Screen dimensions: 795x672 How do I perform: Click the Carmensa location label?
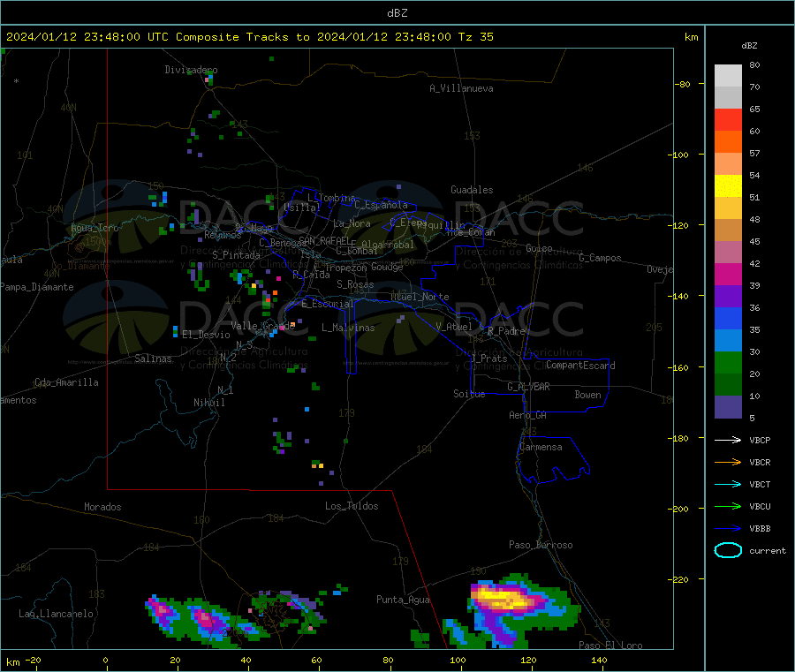[x=541, y=447]
